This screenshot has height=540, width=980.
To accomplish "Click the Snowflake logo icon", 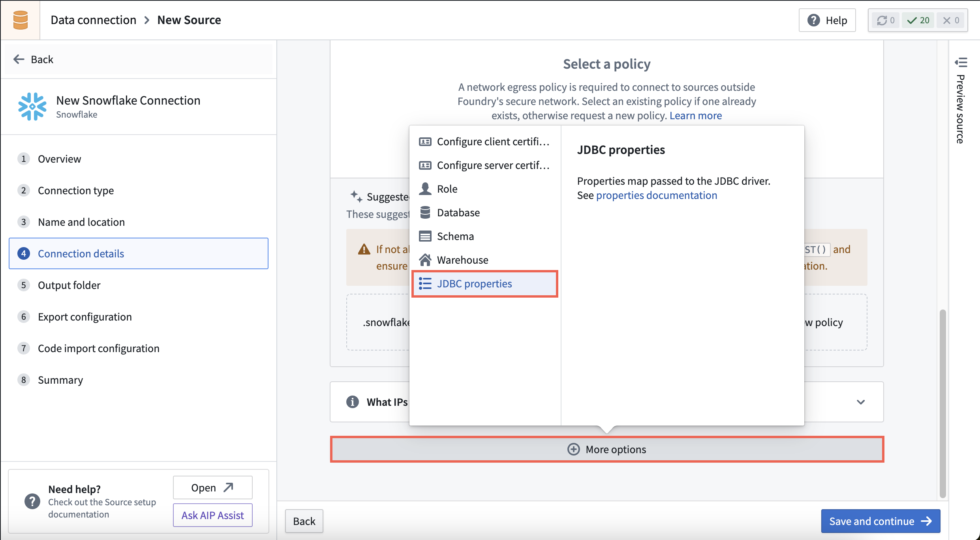I will [x=32, y=107].
